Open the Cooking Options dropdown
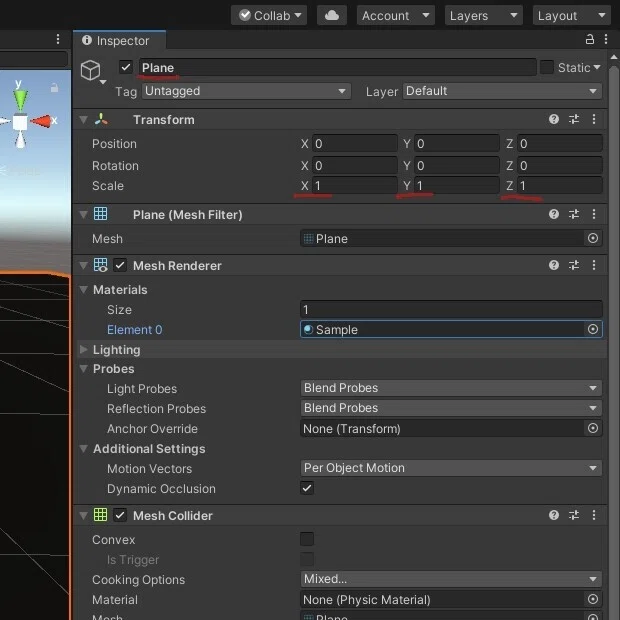The height and width of the screenshot is (620, 620). [x=451, y=579]
